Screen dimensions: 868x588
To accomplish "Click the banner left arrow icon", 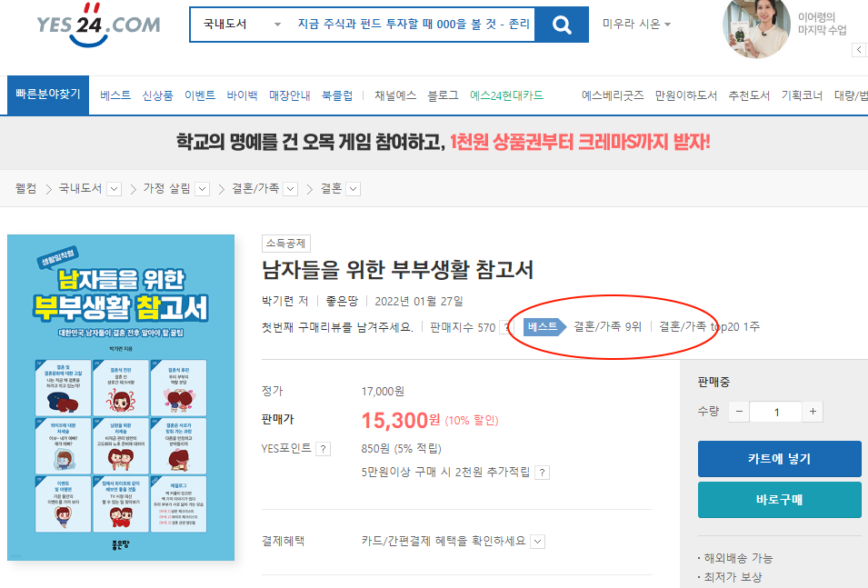I will click(859, 49).
